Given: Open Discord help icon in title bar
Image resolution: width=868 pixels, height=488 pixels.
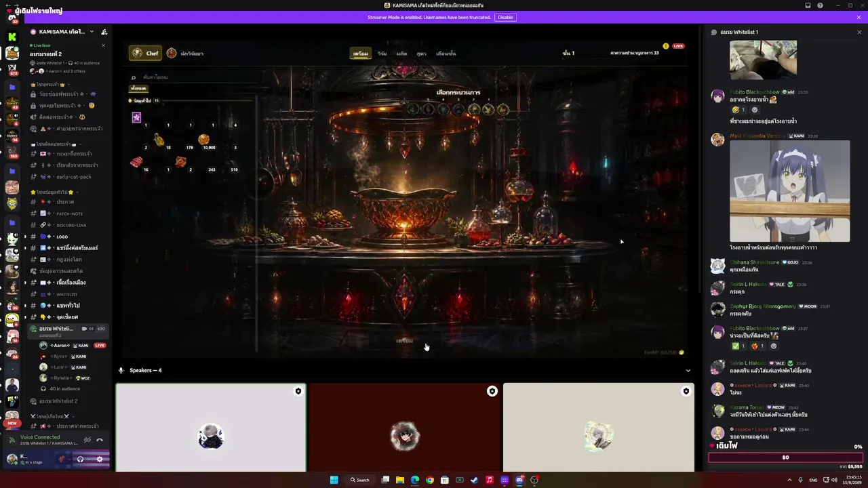Looking at the screenshot, I should click(821, 5).
